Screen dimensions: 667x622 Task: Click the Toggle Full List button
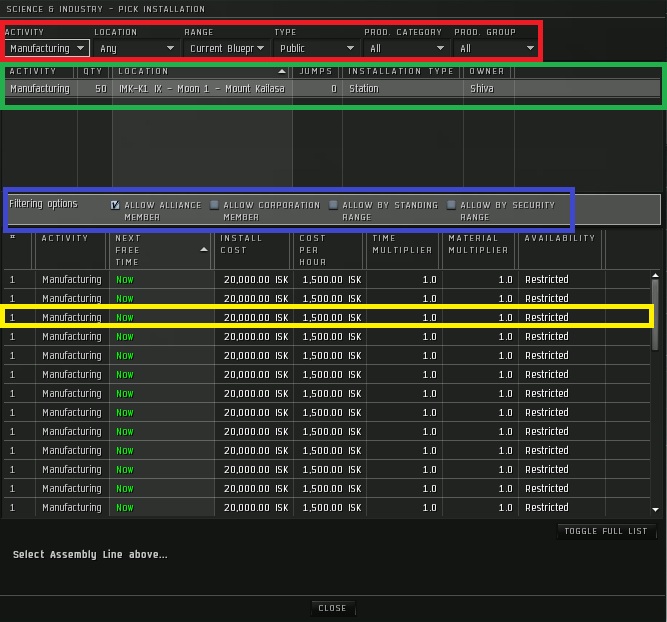606,531
